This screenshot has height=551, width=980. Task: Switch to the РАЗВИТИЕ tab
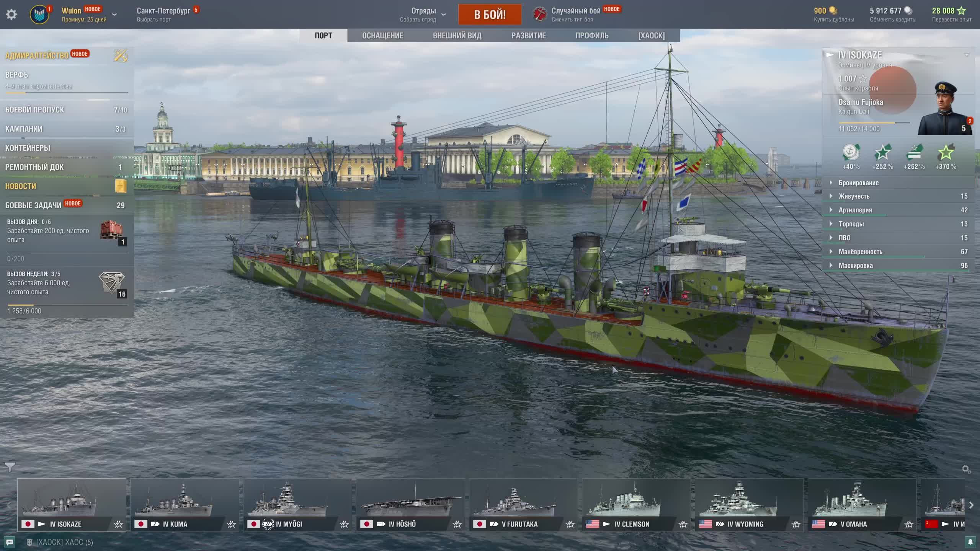point(528,36)
